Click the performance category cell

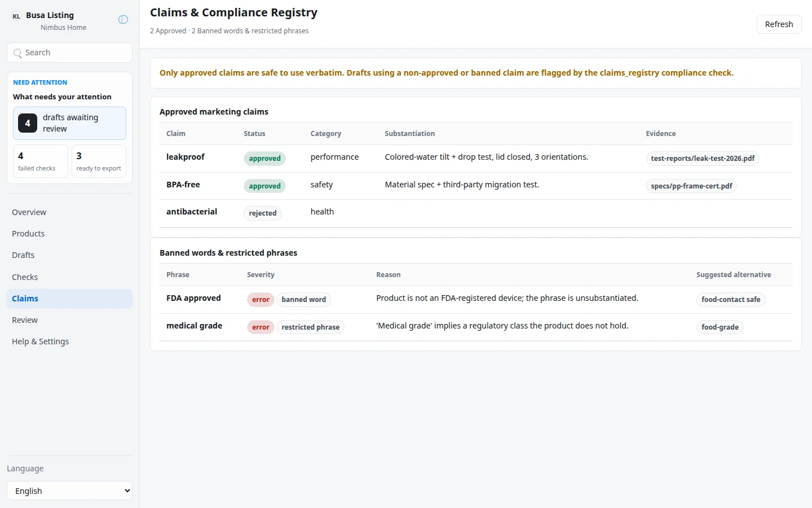(x=334, y=157)
